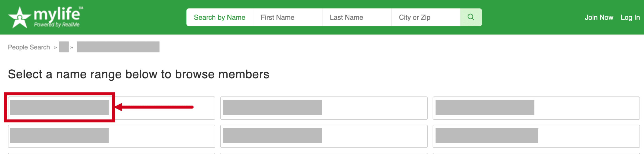Open the middle name range box, second row
The width and height of the screenshot is (644, 154).
pyautogui.click(x=324, y=136)
